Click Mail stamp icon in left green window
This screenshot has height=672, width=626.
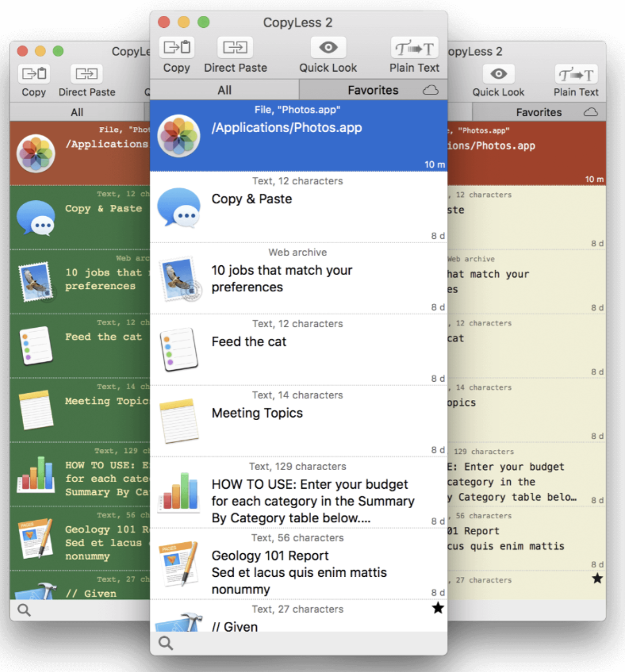tap(36, 282)
